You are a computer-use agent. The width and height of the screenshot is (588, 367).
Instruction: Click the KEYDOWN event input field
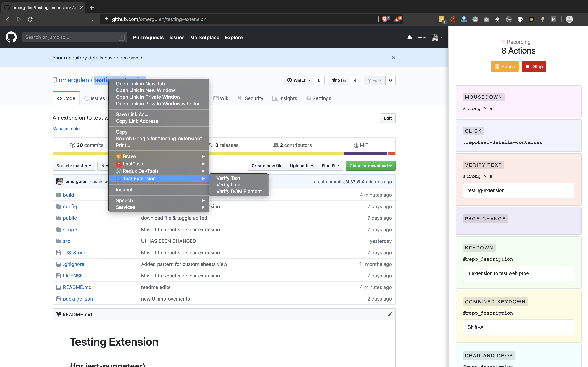[518, 273]
